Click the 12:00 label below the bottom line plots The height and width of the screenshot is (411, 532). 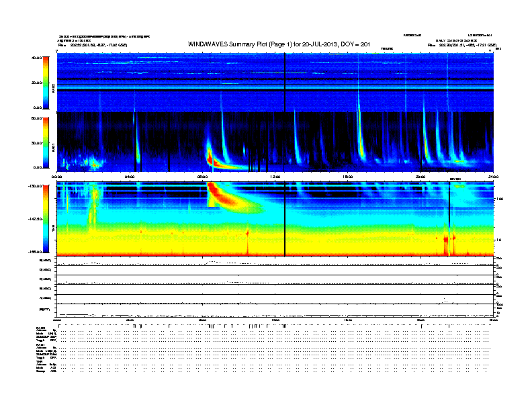(x=275, y=320)
